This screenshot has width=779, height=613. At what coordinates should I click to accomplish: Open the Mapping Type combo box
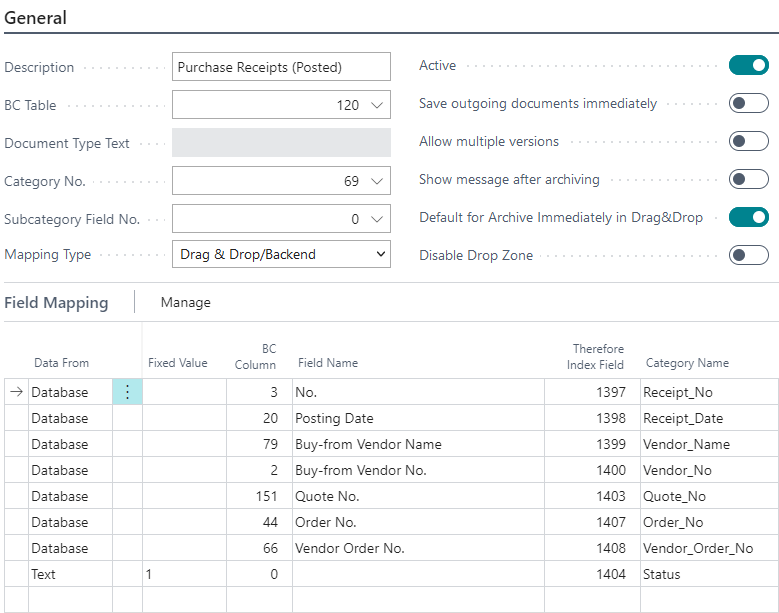tap(281, 255)
